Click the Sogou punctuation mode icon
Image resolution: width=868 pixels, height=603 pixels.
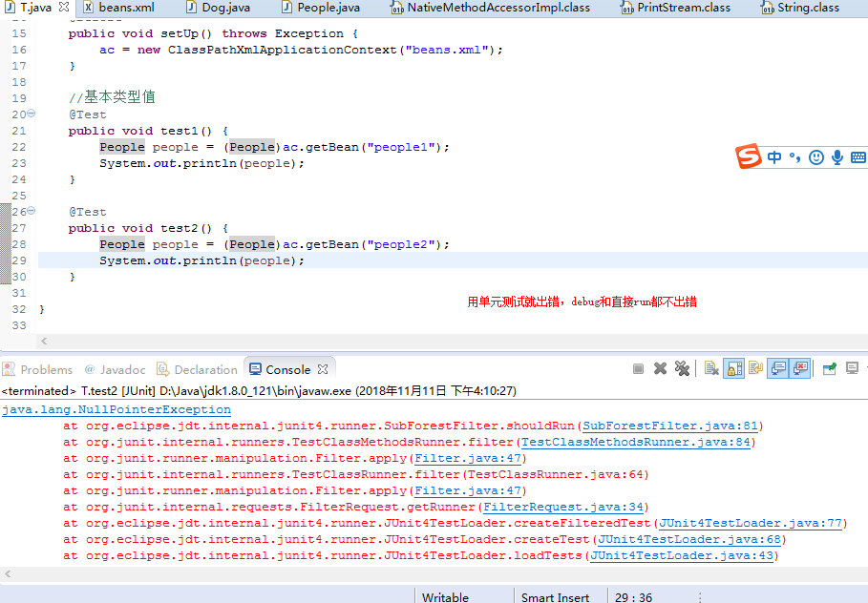pos(794,157)
